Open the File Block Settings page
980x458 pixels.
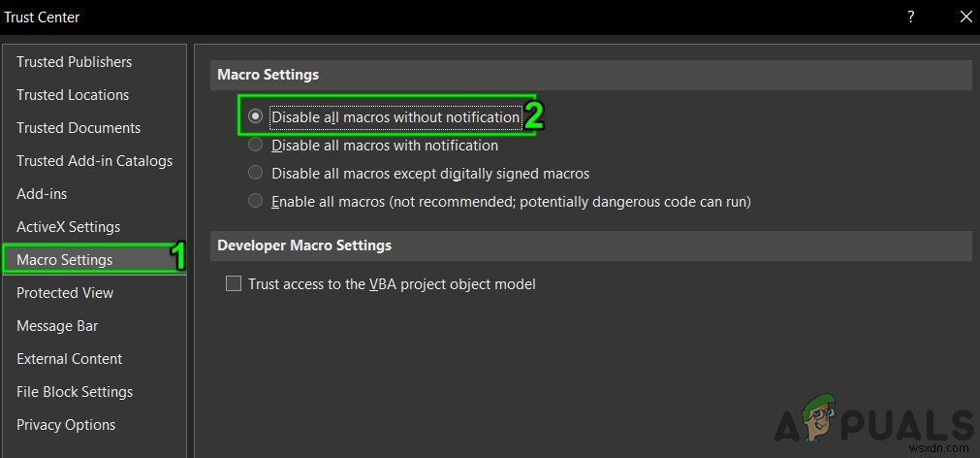click(x=75, y=392)
